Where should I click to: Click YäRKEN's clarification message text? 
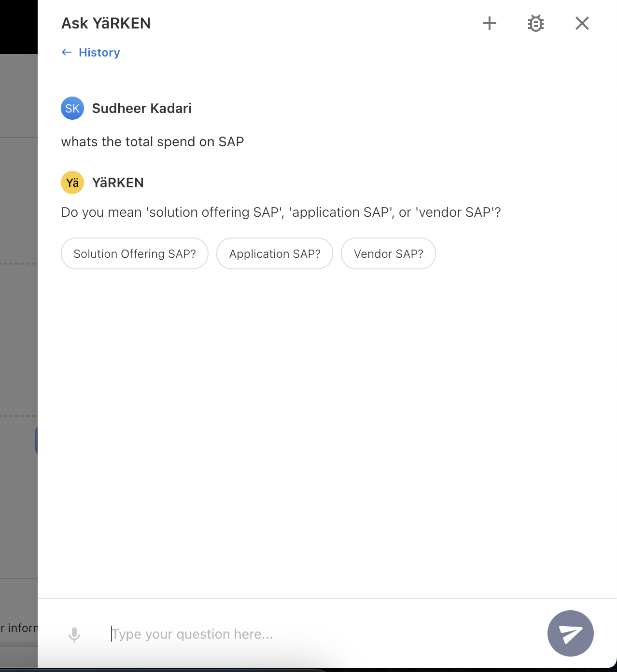tap(281, 212)
